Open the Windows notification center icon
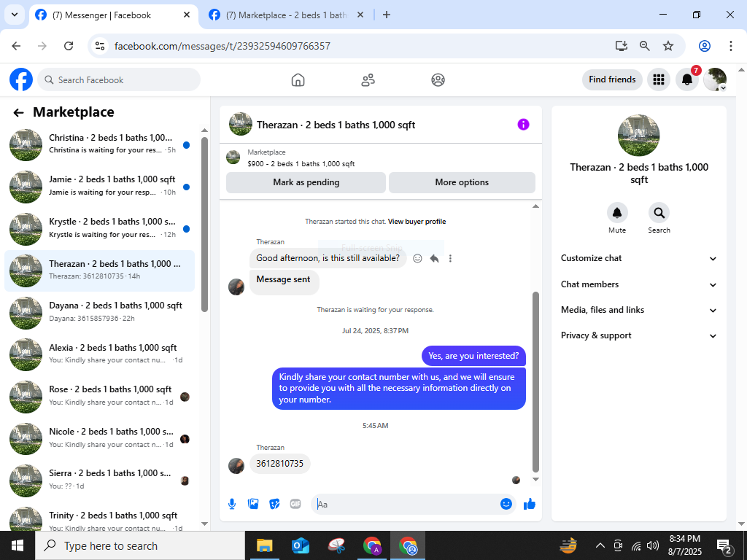This screenshot has height=560, width=747. pos(724,546)
